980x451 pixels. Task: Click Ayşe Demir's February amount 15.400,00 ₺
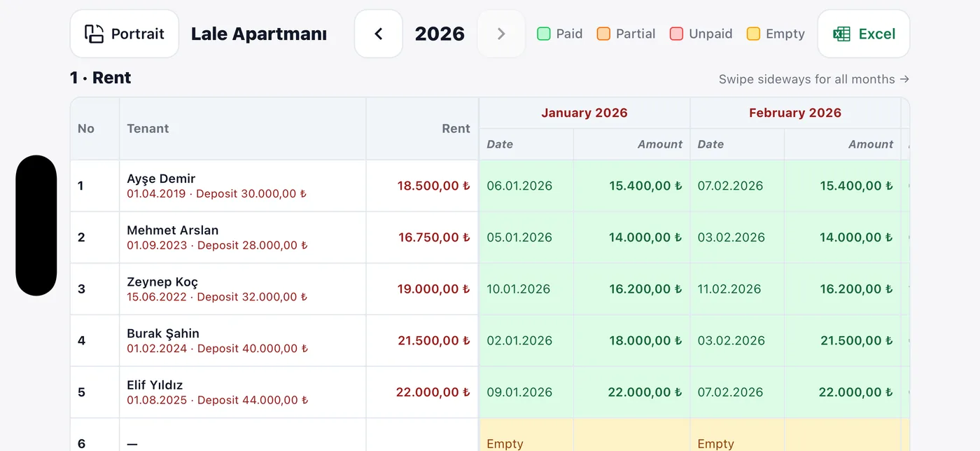pos(857,186)
